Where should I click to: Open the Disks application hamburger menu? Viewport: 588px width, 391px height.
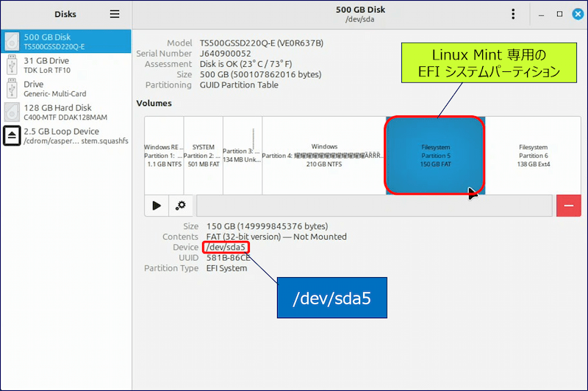pyautogui.click(x=115, y=14)
